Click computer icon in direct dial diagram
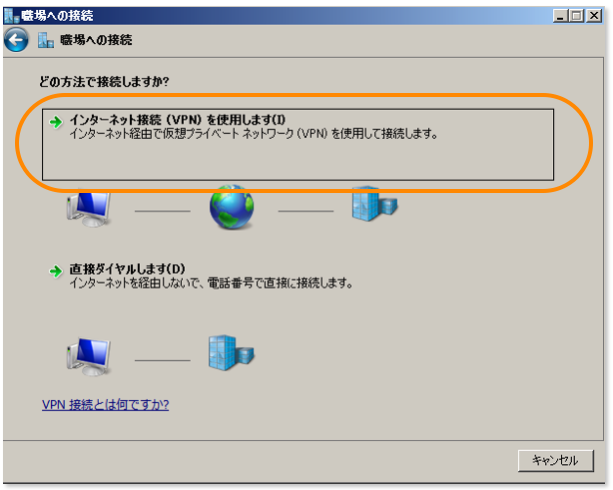Viewport: 613px width, 490px height. (x=89, y=357)
